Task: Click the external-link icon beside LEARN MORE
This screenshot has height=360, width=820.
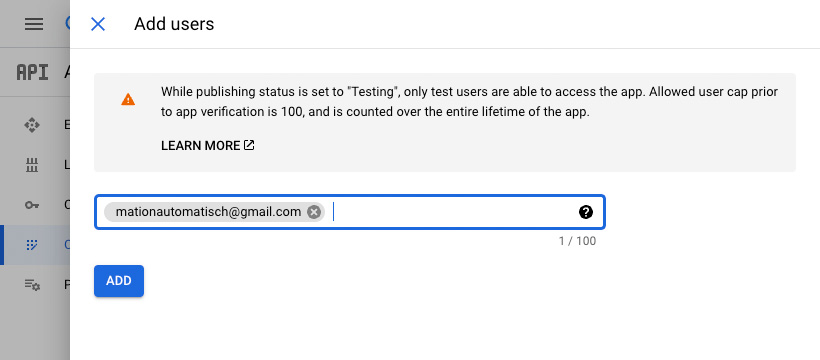Action: (x=249, y=145)
